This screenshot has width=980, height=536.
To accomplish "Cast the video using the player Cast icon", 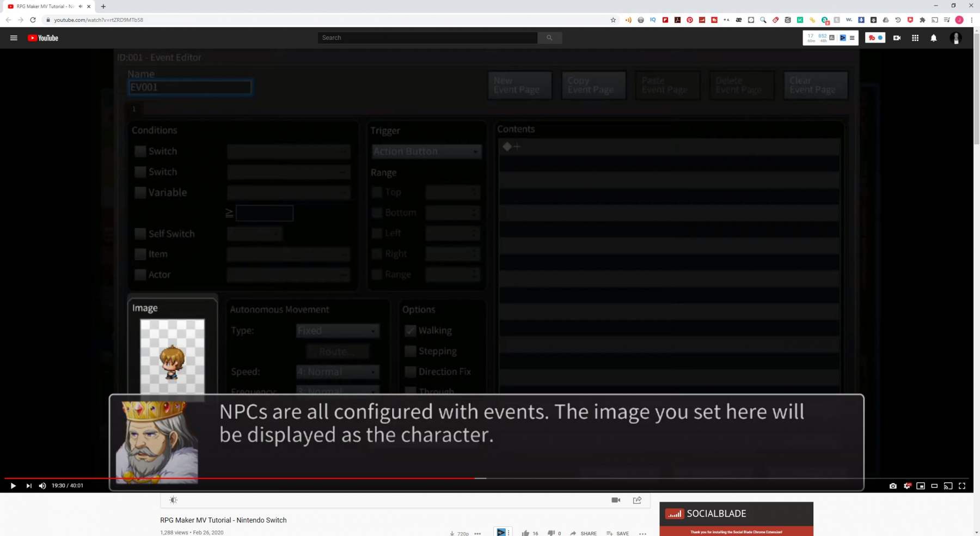I will click(x=948, y=486).
